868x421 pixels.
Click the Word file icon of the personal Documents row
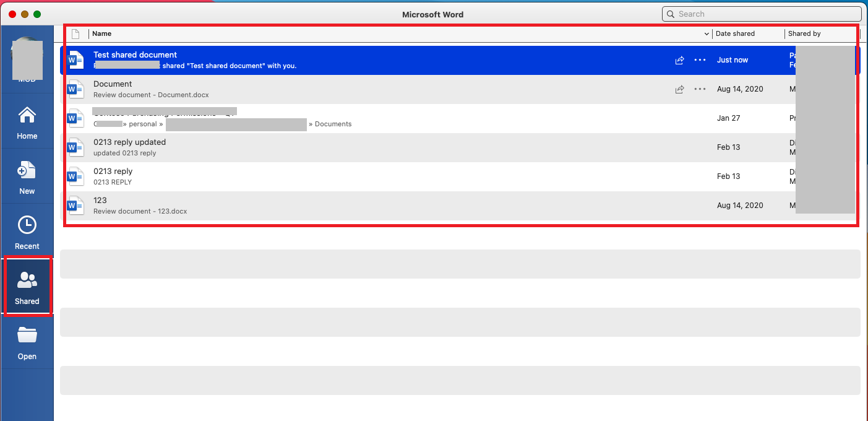(75, 118)
